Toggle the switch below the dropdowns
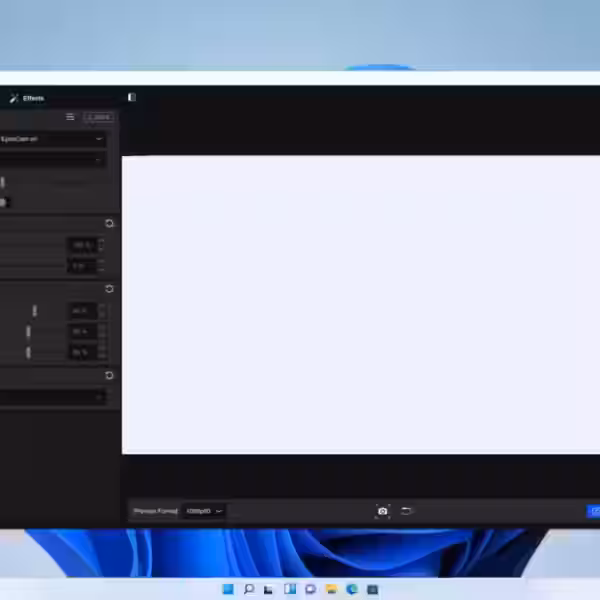600x600 pixels. click(x=4, y=202)
